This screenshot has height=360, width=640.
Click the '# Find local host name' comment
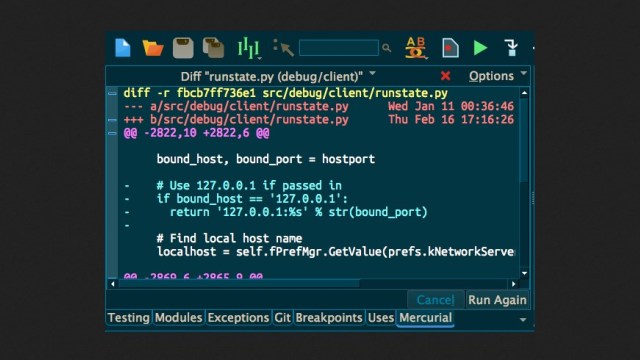(x=229, y=238)
